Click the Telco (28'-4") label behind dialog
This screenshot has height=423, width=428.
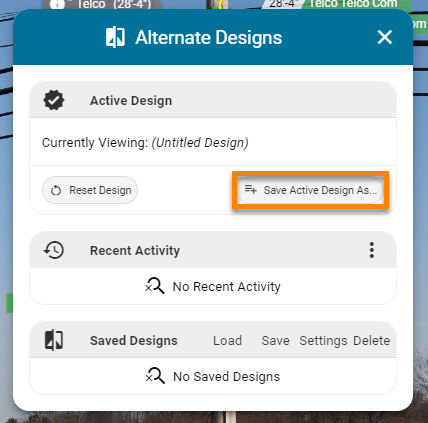pyautogui.click(x=114, y=4)
